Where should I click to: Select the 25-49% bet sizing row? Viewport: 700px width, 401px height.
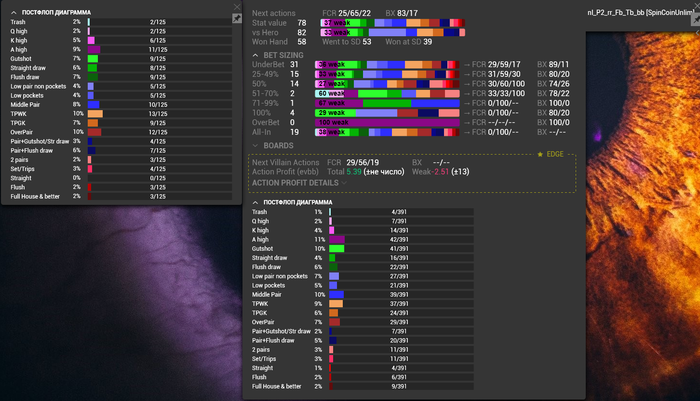(x=411, y=74)
